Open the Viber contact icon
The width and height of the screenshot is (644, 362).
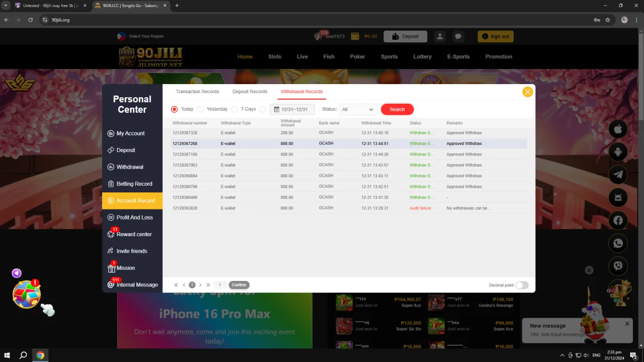coord(618,266)
